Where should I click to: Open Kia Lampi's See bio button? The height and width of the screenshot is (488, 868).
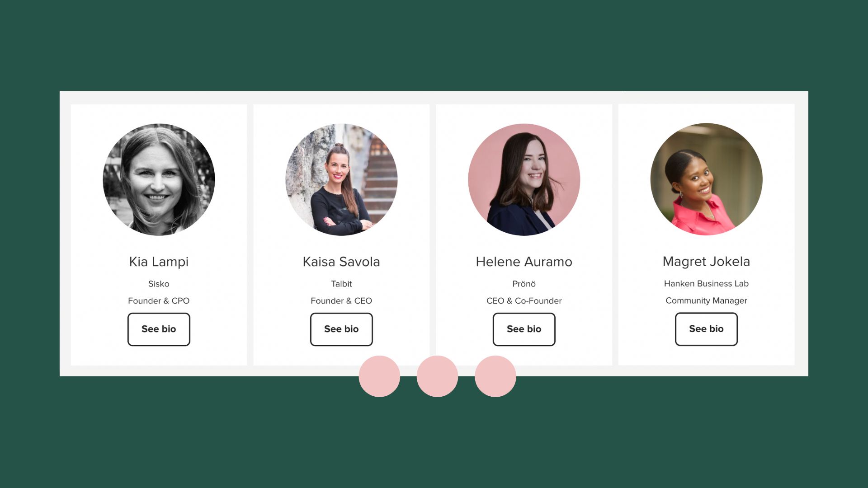[x=159, y=329]
